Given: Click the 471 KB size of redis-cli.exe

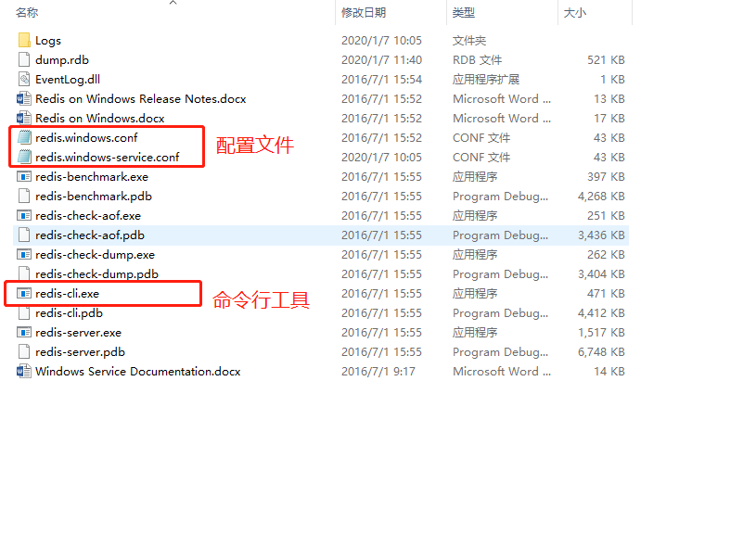Looking at the screenshot, I should coord(606,294).
